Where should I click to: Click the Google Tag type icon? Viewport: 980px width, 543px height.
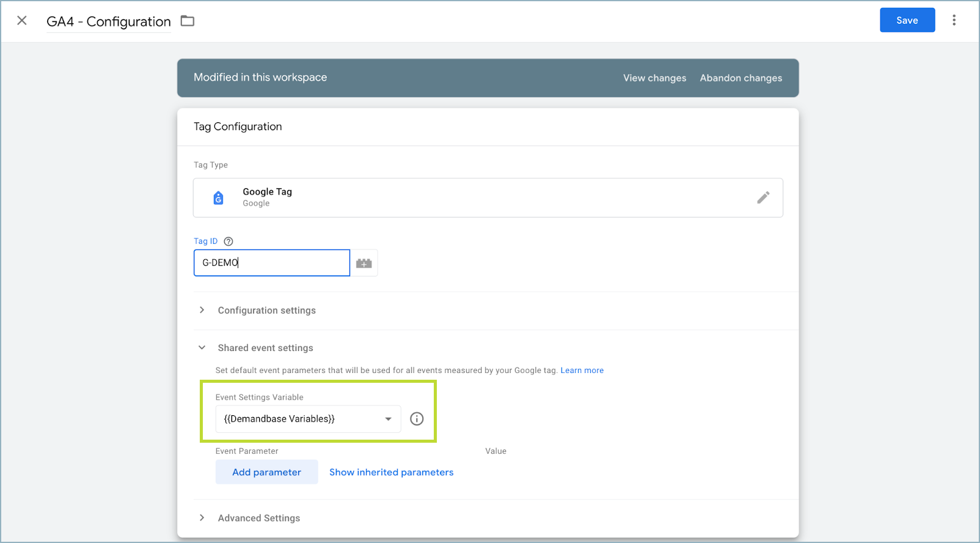(218, 198)
